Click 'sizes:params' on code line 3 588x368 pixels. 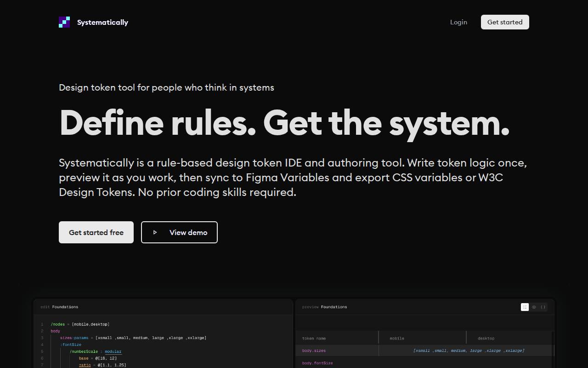[x=74, y=338]
